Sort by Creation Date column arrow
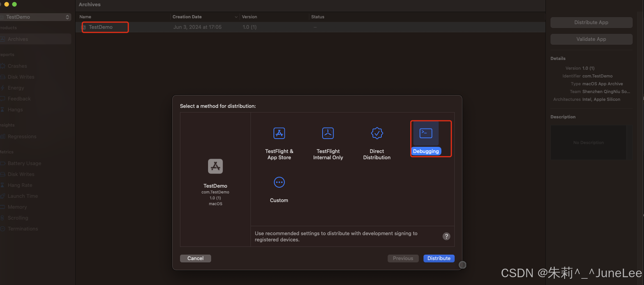The height and width of the screenshot is (285, 644). (x=236, y=17)
